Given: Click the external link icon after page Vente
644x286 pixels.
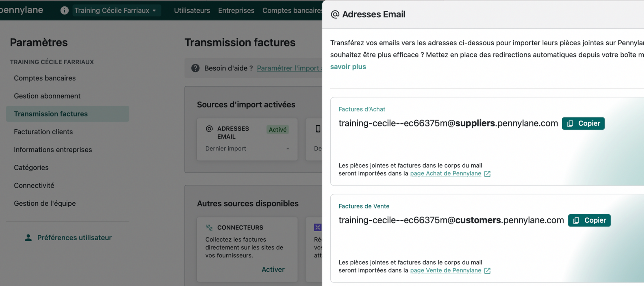Looking at the screenshot, I should [488, 271].
